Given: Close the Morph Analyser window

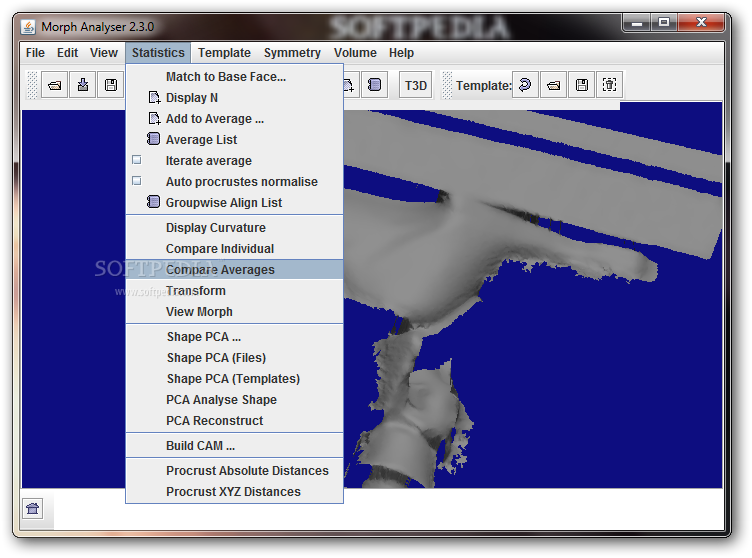Looking at the screenshot, I should point(701,22).
